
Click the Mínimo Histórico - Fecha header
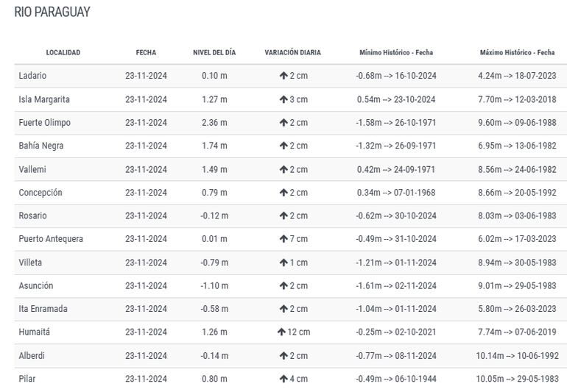[x=396, y=53]
